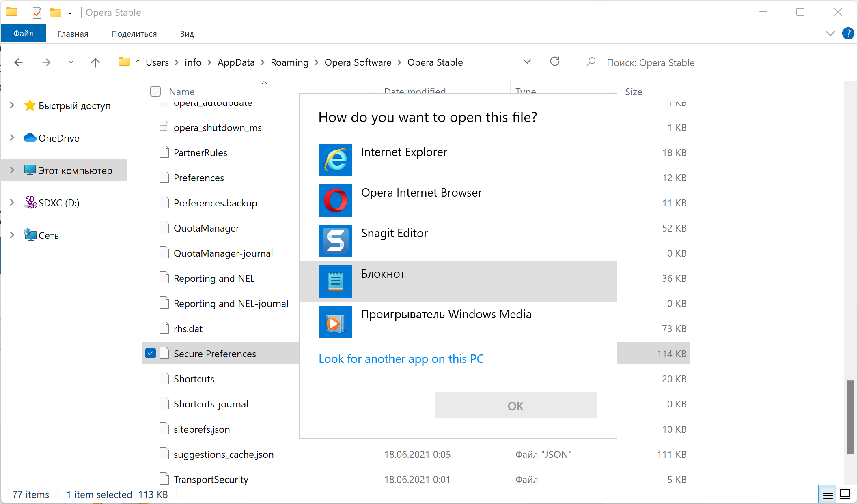Toggle the select-all checkbox beside Name
858x504 pixels.
(x=155, y=91)
